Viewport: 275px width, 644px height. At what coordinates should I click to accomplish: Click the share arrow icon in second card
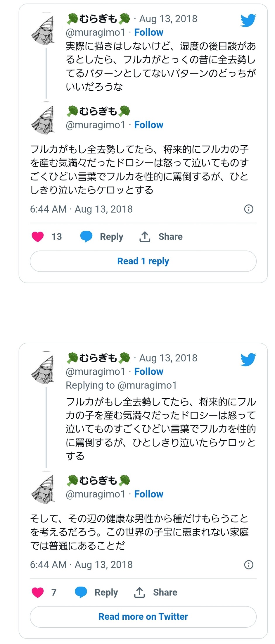(x=140, y=592)
